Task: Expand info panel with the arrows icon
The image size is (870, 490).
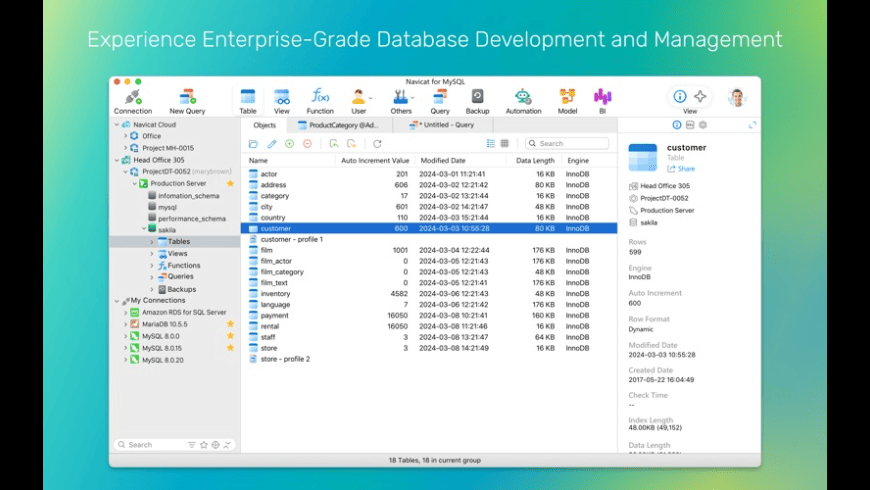Action: point(752,125)
